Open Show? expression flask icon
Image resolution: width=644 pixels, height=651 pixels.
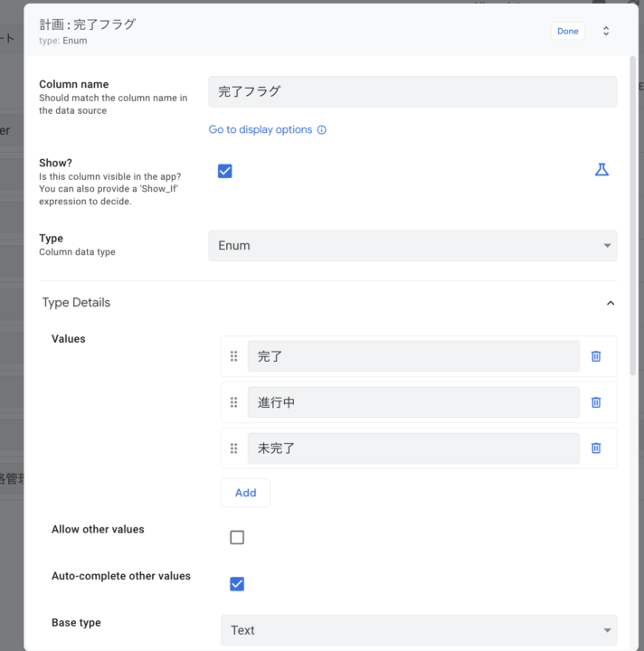[601, 170]
